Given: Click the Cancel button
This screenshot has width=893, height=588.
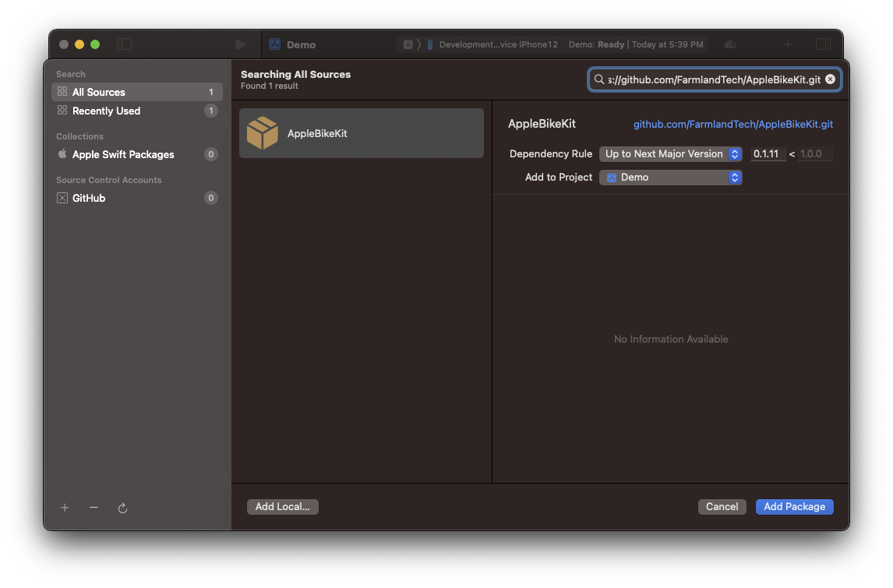Looking at the screenshot, I should click(x=722, y=506).
